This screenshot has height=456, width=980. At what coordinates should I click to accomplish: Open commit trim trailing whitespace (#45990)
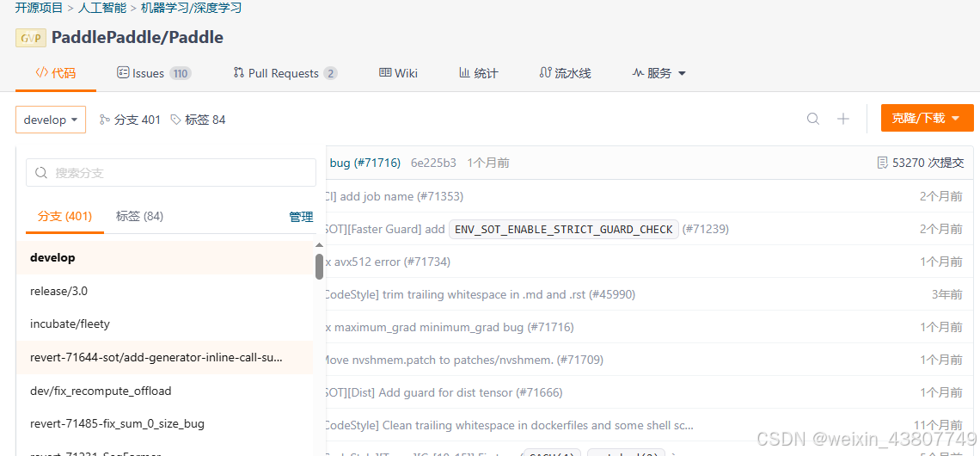[481, 294]
